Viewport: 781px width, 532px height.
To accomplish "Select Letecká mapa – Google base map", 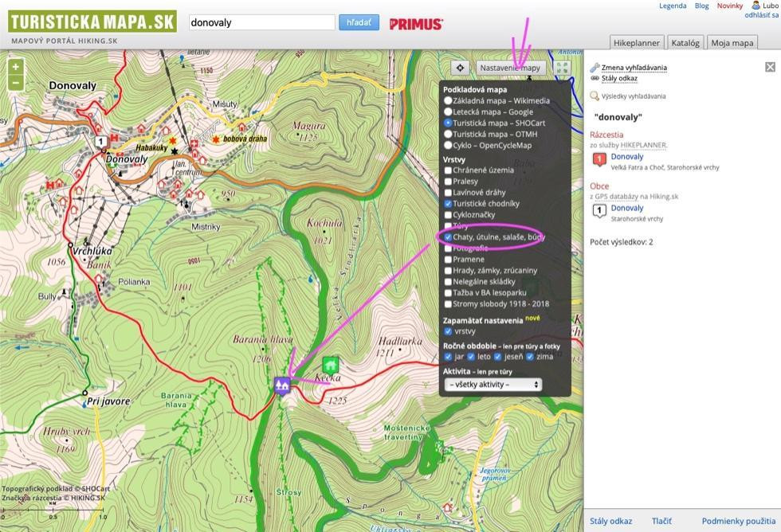I will point(449,112).
